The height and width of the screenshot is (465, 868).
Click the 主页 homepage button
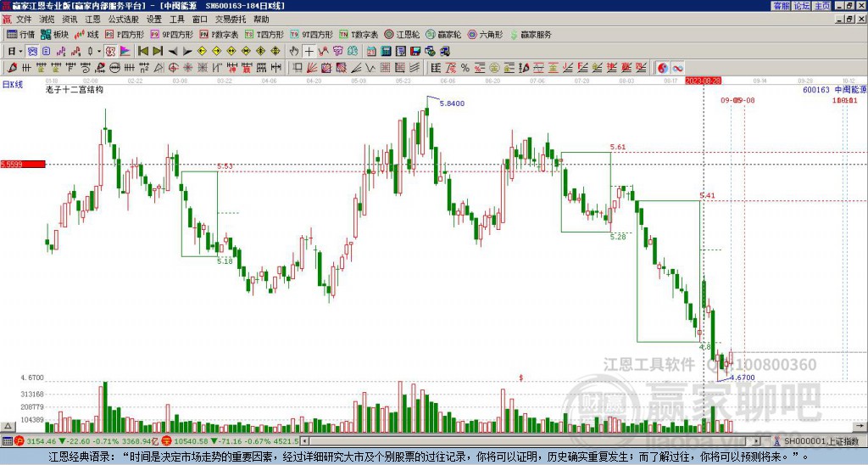[822, 6]
